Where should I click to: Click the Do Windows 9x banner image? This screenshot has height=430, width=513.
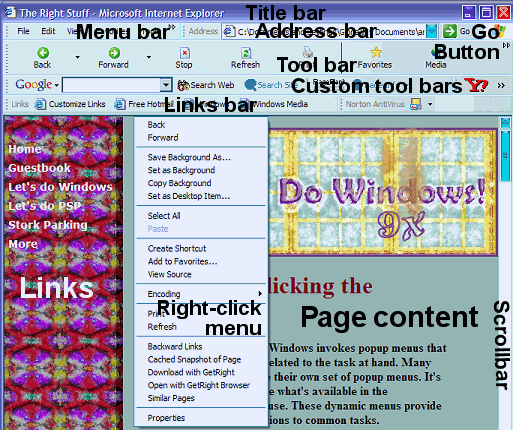[383, 192]
